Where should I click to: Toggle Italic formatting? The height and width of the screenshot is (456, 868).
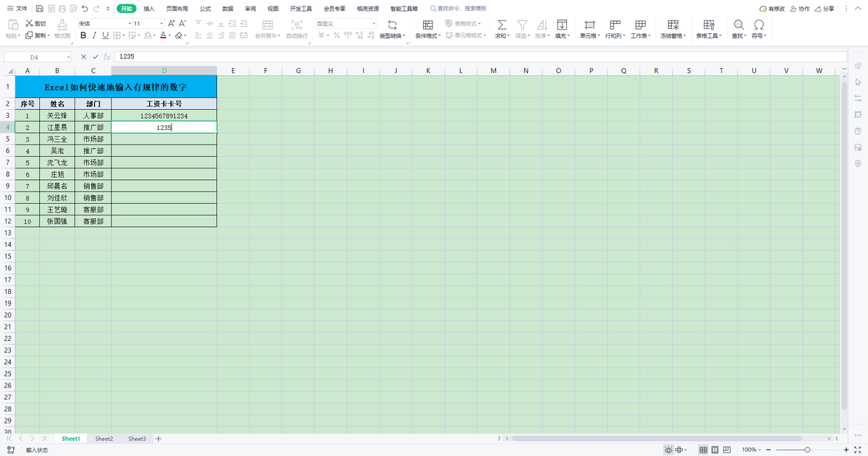[x=94, y=35]
